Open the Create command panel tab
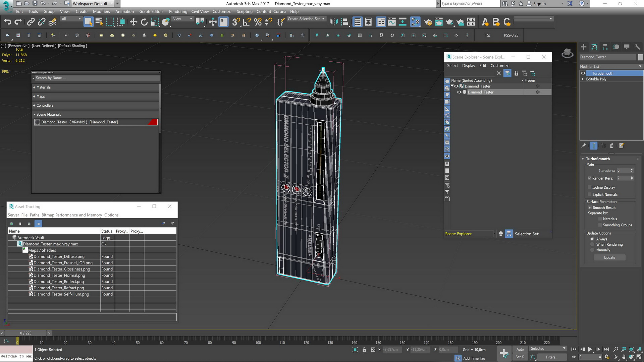This screenshot has height=362, width=644. click(584, 47)
